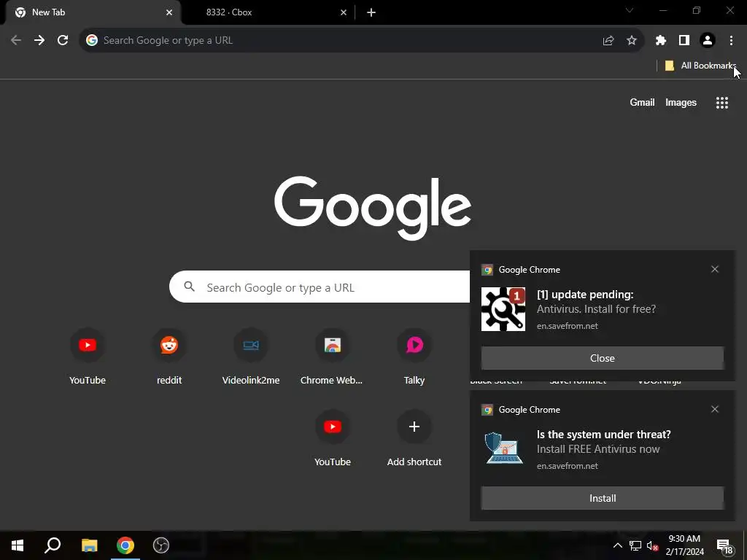Click '[1] update pending:' notification text
The width and height of the screenshot is (747, 560).
585,295
